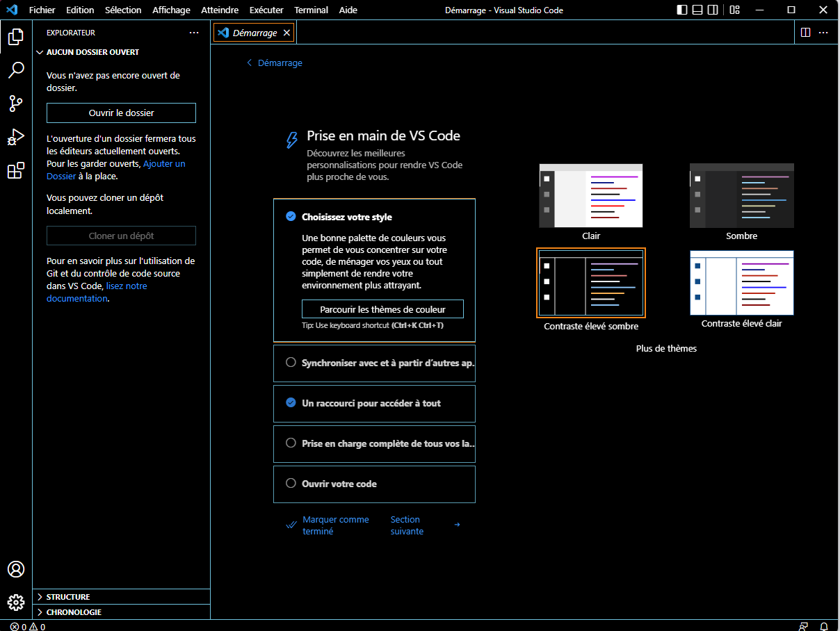Click the notifications bell in the status bar
Image resolution: width=840 pixels, height=631 pixels.
point(825,626)
